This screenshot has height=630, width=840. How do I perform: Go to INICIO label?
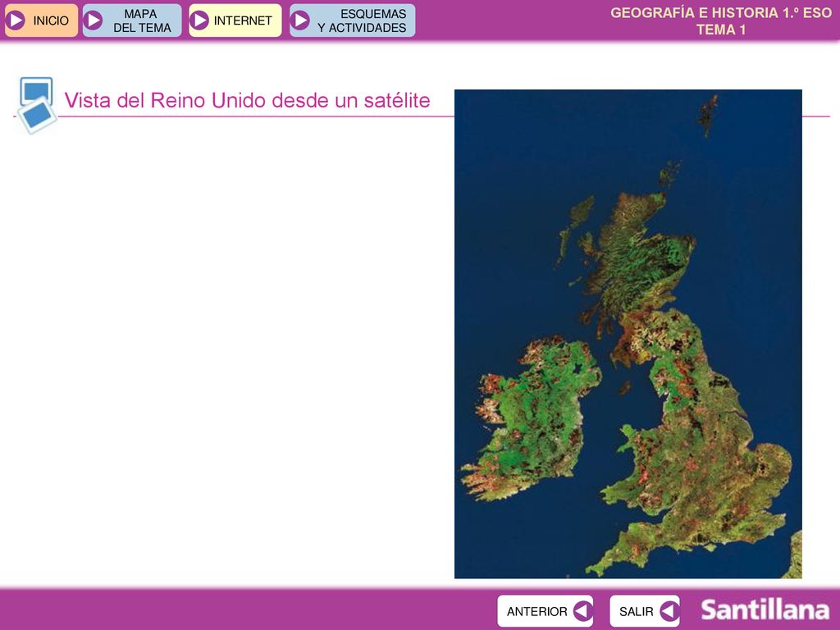pyautogui.click(x=51, y=21)
